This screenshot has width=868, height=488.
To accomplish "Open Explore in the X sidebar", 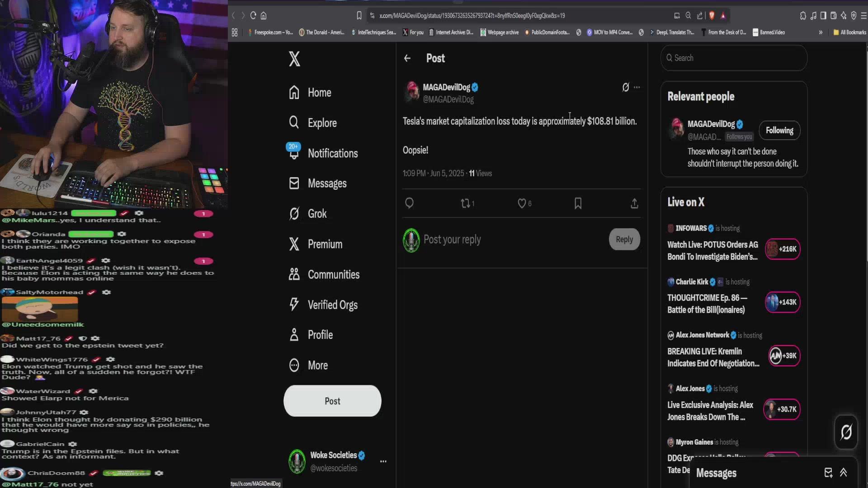I will click(313, 123).
